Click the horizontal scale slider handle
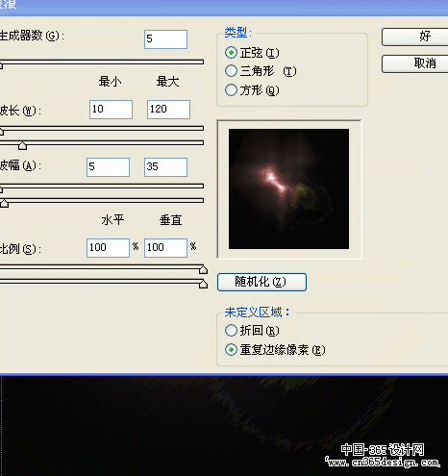448x476 pixels. point(203,270)
